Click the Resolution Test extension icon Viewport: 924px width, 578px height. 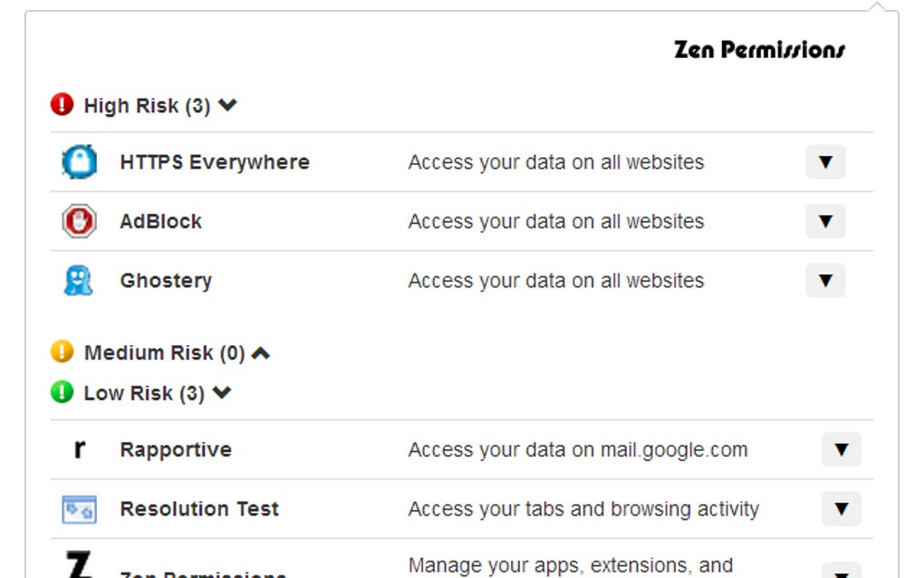[78, 509]
